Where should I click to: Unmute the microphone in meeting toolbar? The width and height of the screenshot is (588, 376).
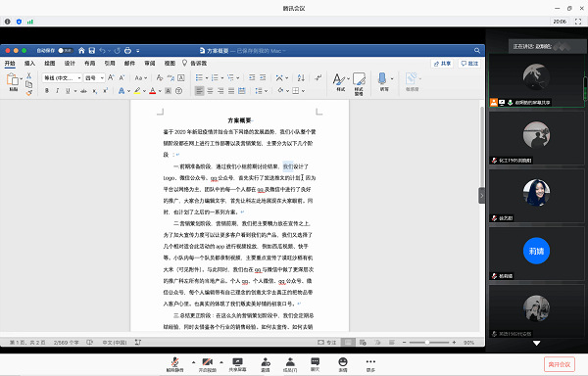pos(174,364)
